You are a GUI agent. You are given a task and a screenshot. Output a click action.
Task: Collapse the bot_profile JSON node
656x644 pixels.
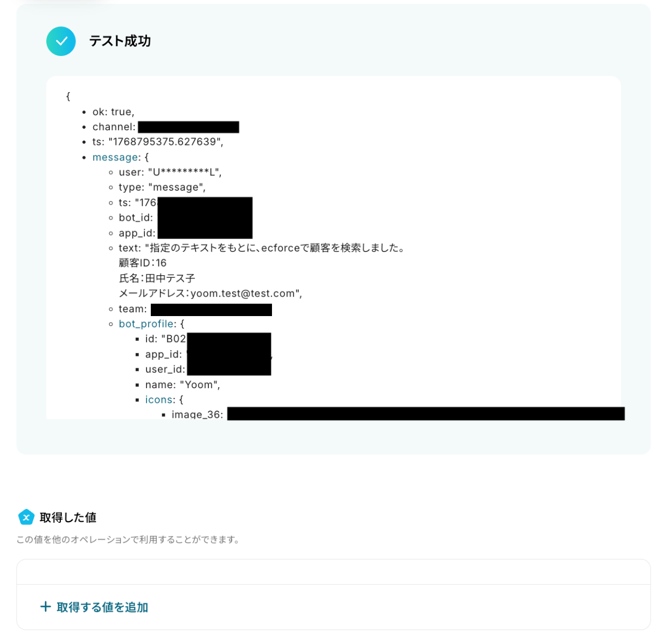click(146, 324)
